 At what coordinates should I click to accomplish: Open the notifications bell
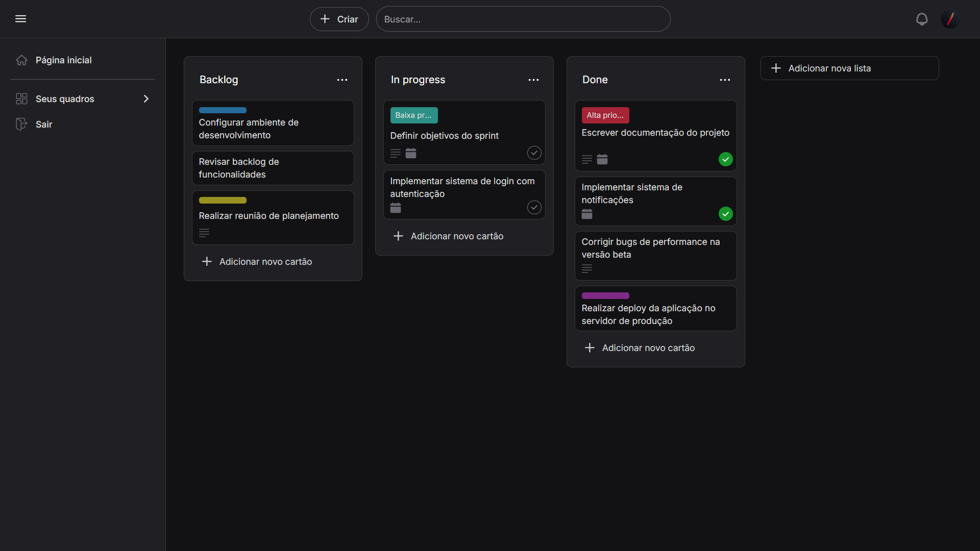[x=922, y=19]
